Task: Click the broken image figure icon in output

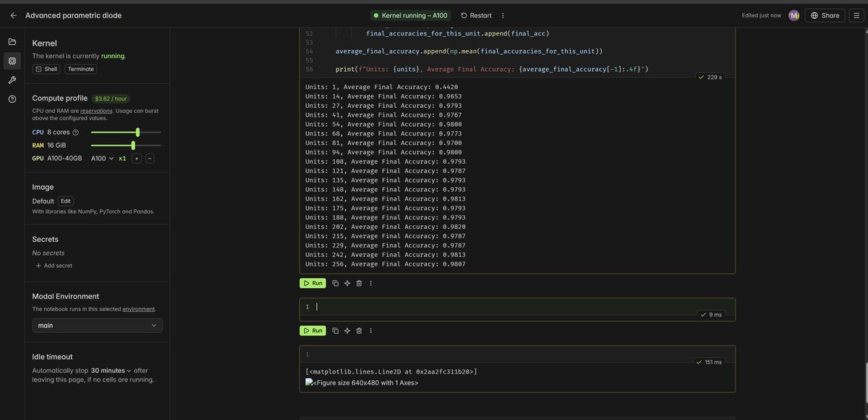Action: pyautogui.click(x=309, y=382)
